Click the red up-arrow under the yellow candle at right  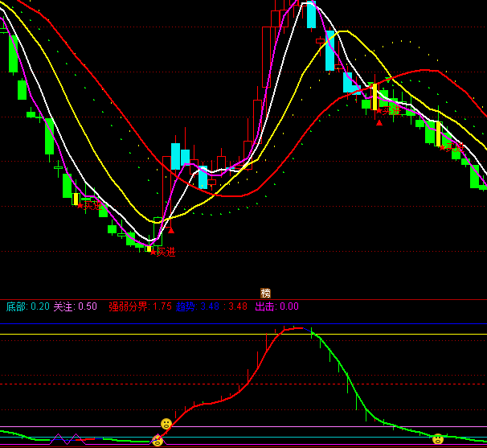pos(379,122)
